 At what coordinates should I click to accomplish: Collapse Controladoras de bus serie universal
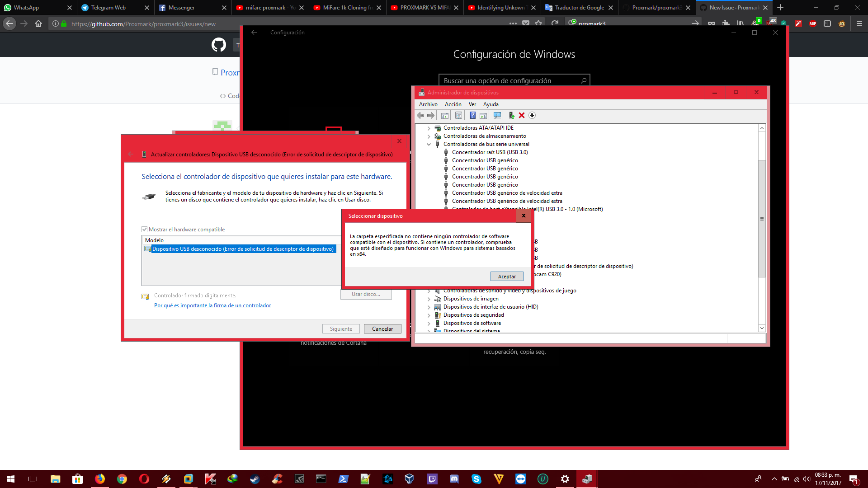429,144
